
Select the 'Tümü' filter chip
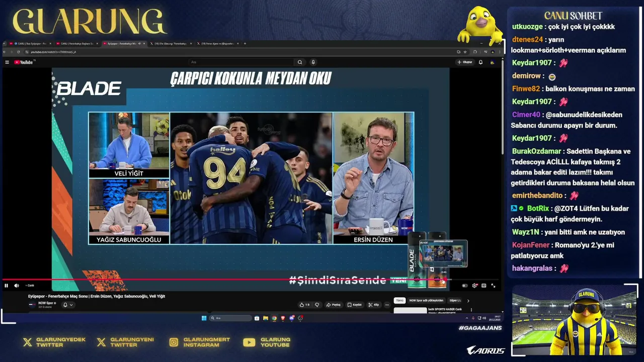coord(399,301)
